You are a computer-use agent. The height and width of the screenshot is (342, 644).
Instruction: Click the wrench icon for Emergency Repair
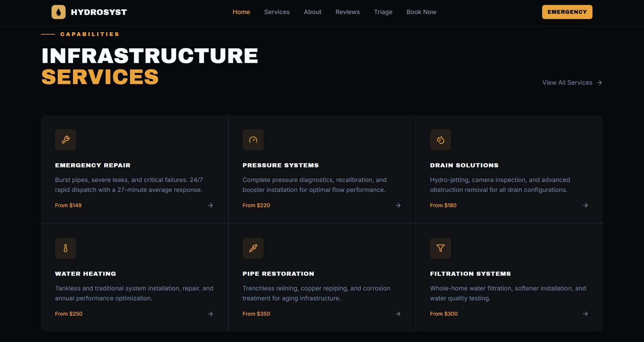[66, 140]
